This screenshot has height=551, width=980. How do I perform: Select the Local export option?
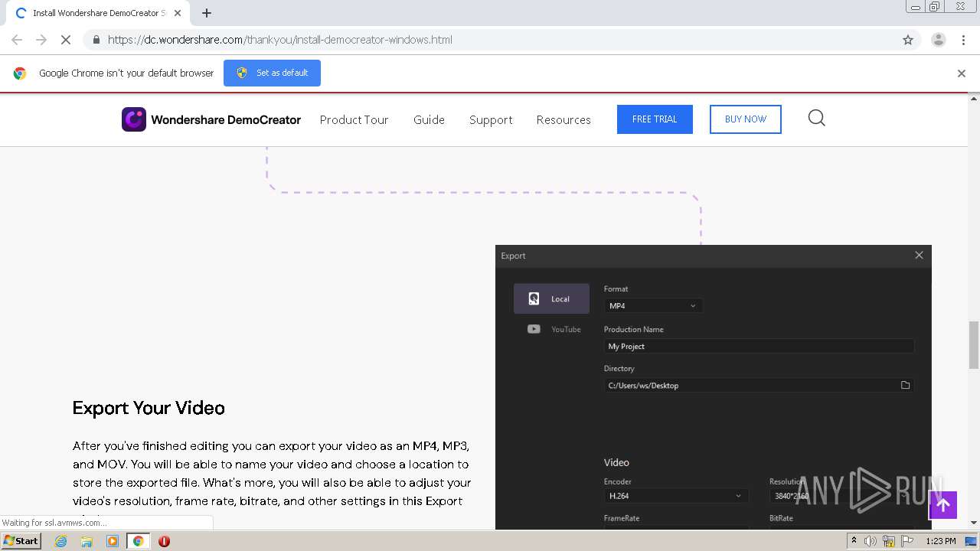(x=551, y=299)
